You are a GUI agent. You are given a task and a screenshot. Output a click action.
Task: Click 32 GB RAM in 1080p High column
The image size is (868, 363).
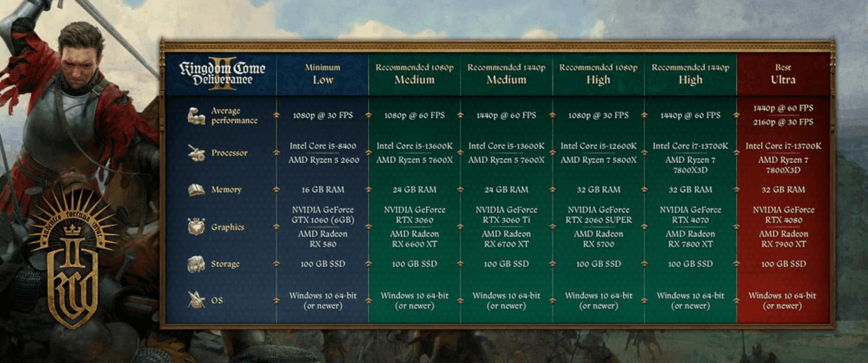(598, 190)
